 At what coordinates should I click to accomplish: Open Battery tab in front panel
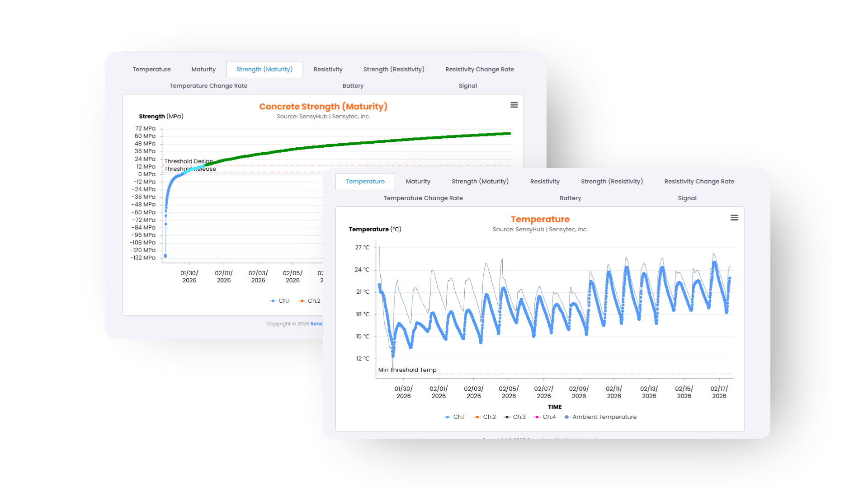(570, 198)
